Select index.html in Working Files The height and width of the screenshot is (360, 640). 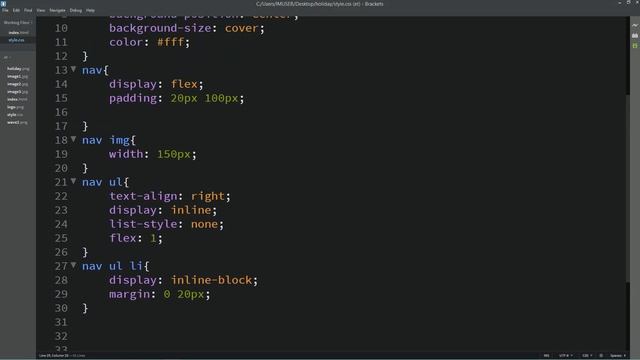(x=18, y=32)
